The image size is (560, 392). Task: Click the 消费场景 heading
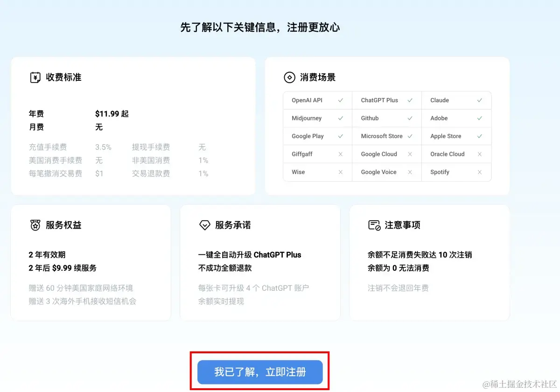tap(318, 77)
